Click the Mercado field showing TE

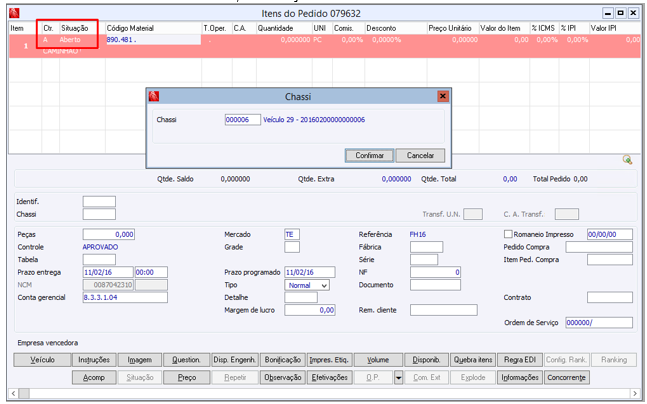pos(292,234)
